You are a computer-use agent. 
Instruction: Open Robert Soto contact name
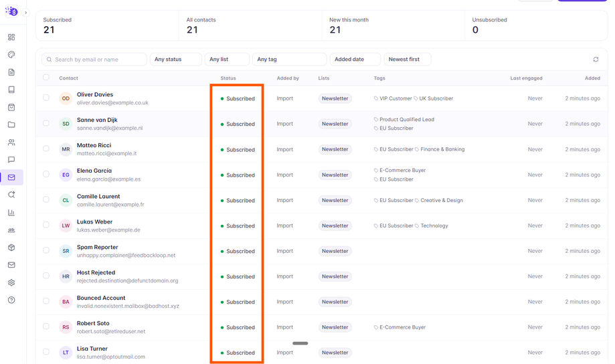click(x=93, y=323)
